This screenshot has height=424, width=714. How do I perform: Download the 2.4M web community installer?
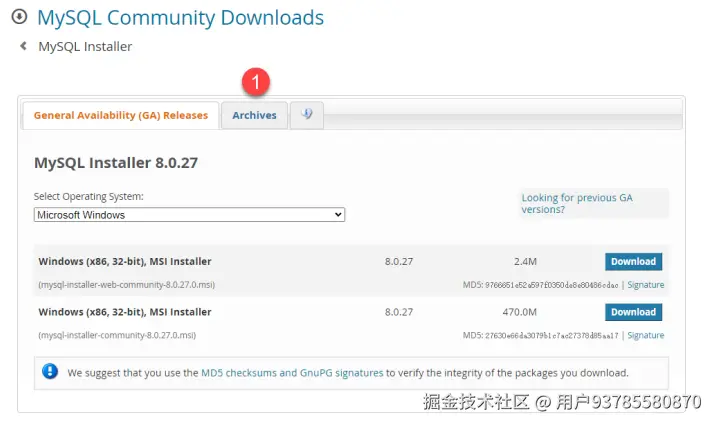[x=633, y=261]
